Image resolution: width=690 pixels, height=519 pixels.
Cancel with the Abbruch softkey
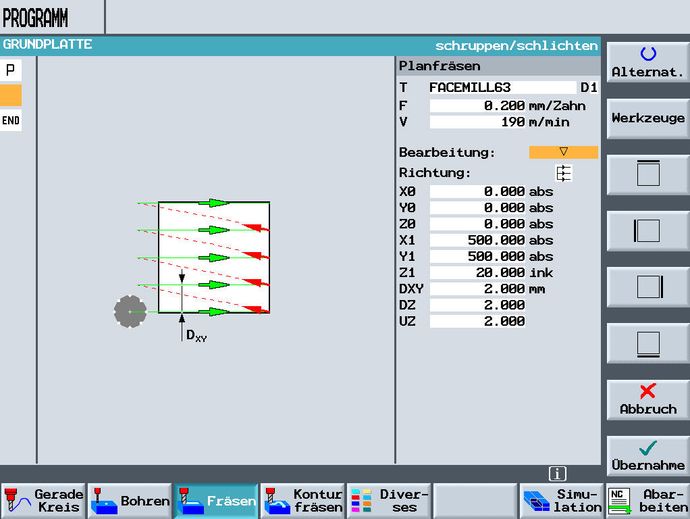(x=648, y=399)
